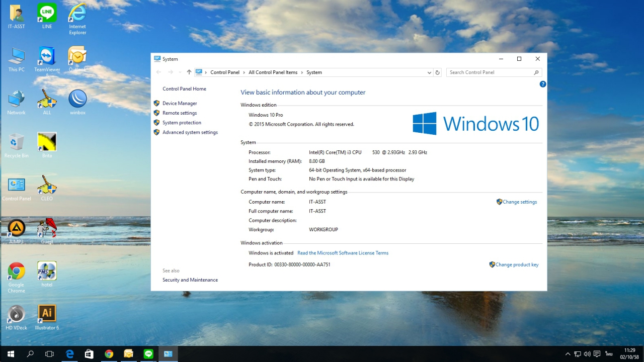Launch AIMP3 from the desktop
This screenshot has height=362, width=644.
pyautogui.click(x=17, y=232)
